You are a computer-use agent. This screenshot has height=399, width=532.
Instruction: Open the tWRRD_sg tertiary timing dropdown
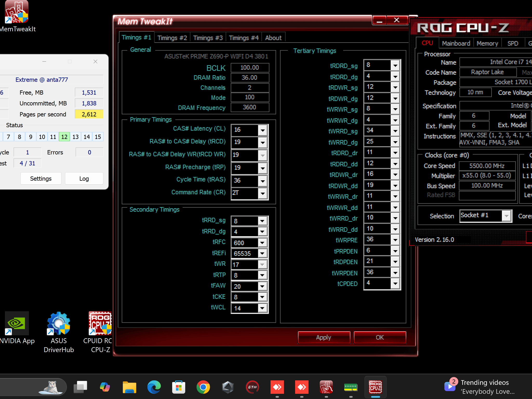point(395,131)
